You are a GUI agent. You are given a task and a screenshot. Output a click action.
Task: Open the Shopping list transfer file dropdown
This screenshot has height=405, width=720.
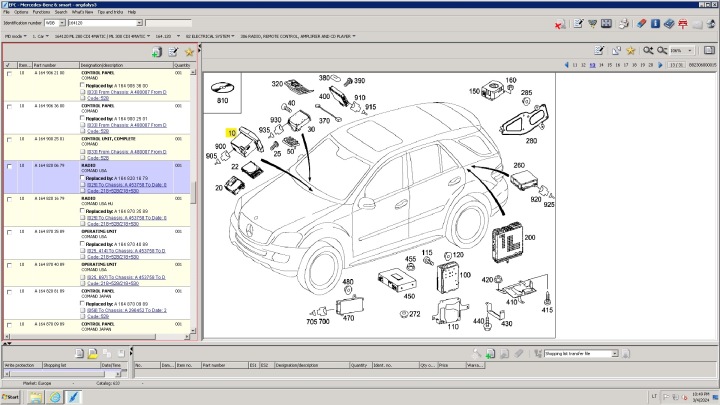click(614, 354)
